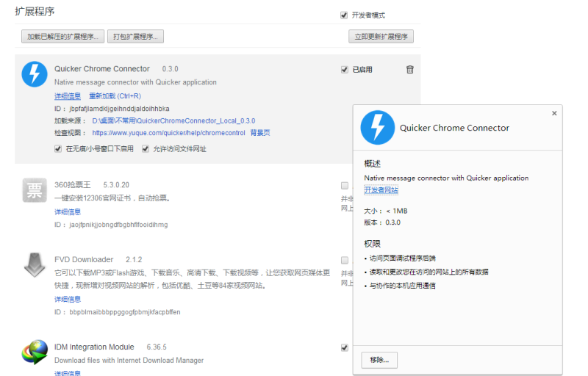The width and height of the screenshot is (588, 376).
Task: Select the ID text jbpfafjlamdkljgeihnddjaldoihhbka
Action: click(x=119, y=109)
